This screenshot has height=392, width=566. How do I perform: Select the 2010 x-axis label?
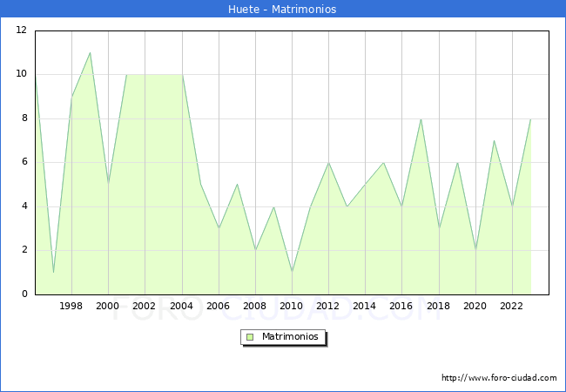coord(292,306)
